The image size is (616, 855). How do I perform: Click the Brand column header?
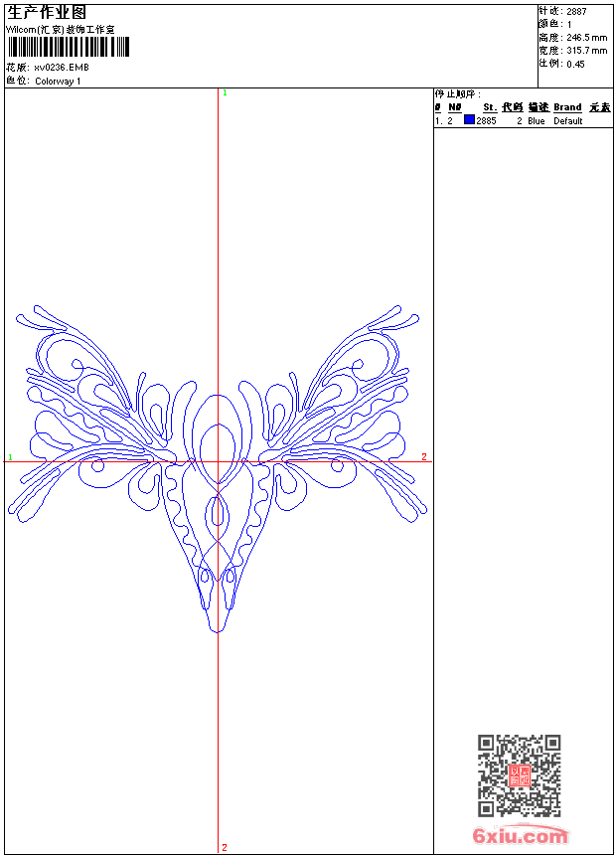[x=567, y=107]
